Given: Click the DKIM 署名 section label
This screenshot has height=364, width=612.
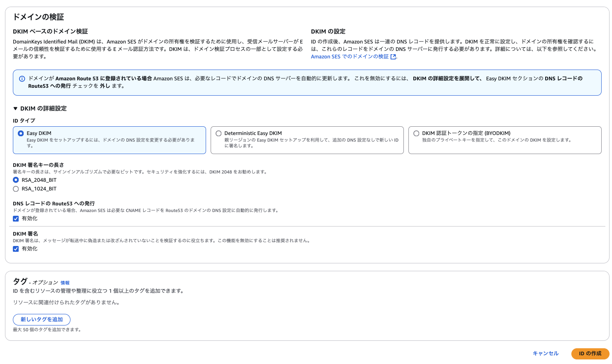Looking at the screenshot, I should (x=25, y=234).
